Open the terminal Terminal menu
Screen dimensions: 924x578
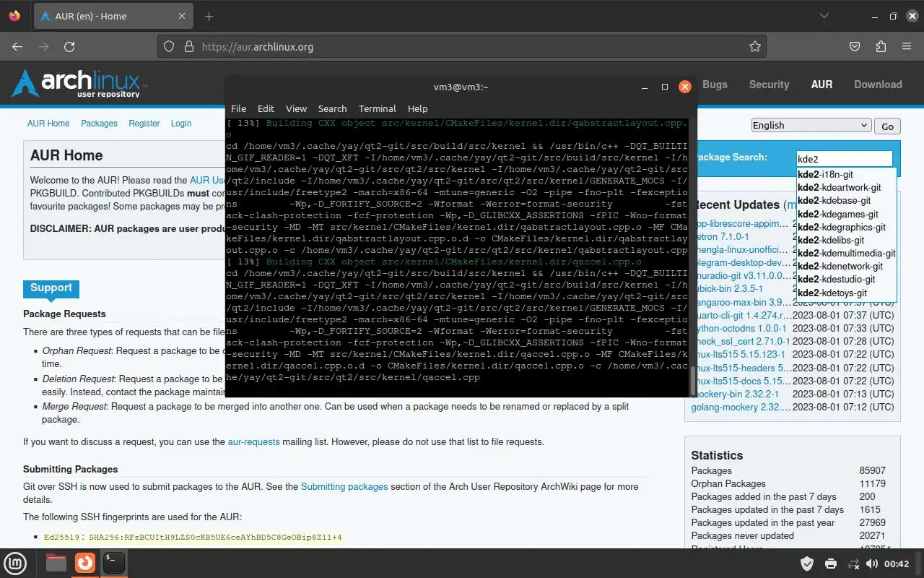[378, 108]
